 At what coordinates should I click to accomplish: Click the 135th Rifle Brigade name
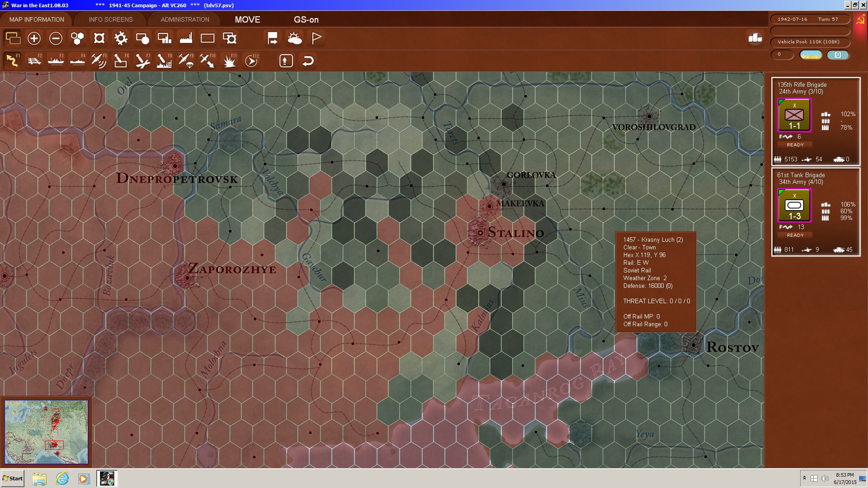(x=802, y=84)
